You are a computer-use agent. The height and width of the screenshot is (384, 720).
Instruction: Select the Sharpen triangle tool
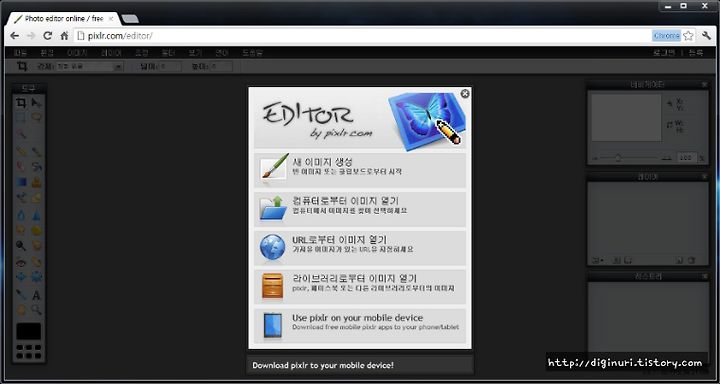coord(37,215)
